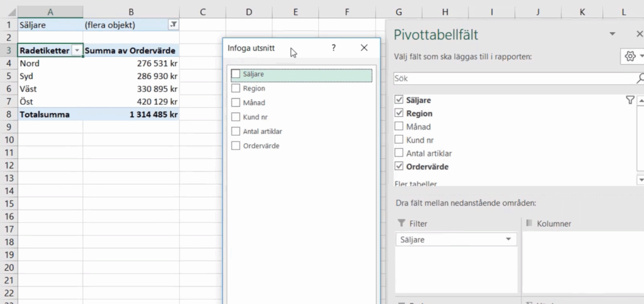Check Region in the Infoga utsnitt dialog
This screenshot has width=644, height=304.
[236, 89]
